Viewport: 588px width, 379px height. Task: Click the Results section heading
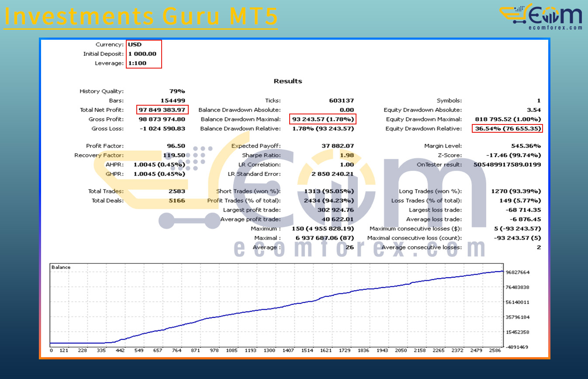coord(288,81)
